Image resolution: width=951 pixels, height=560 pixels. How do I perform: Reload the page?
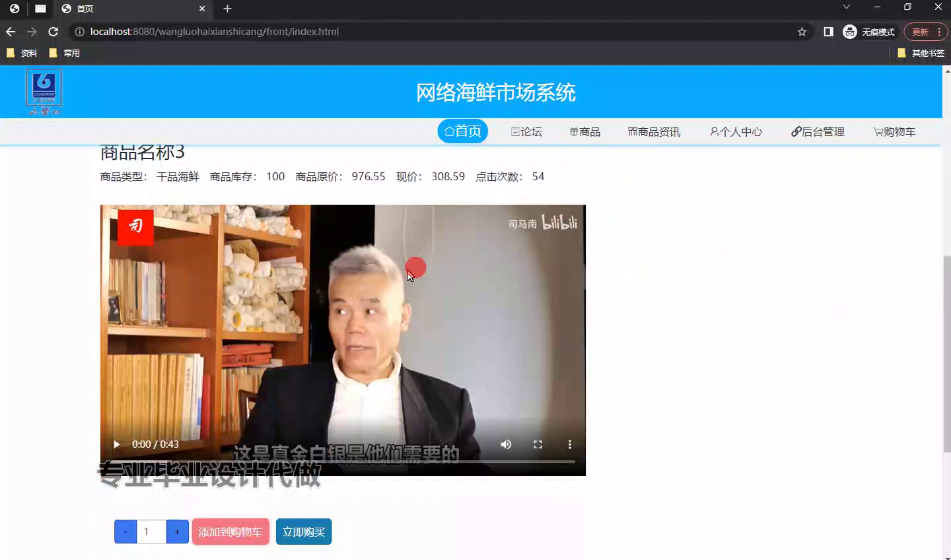[53, 32]
